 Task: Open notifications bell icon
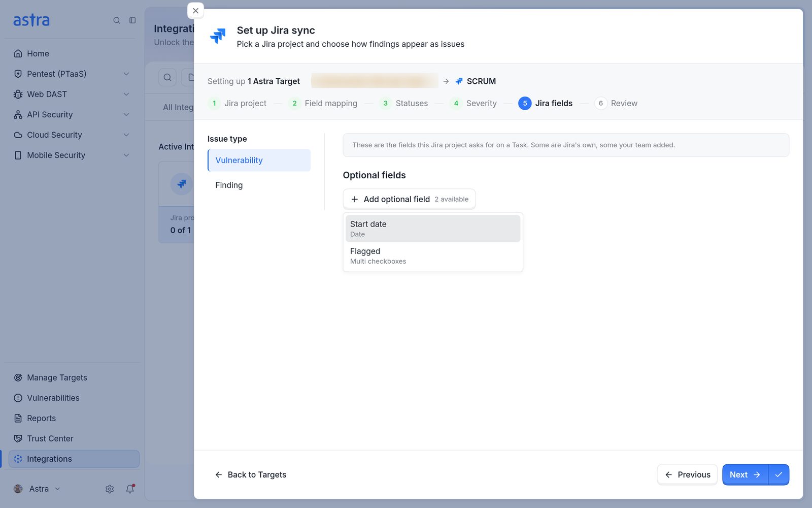click(x=130, y=489)
